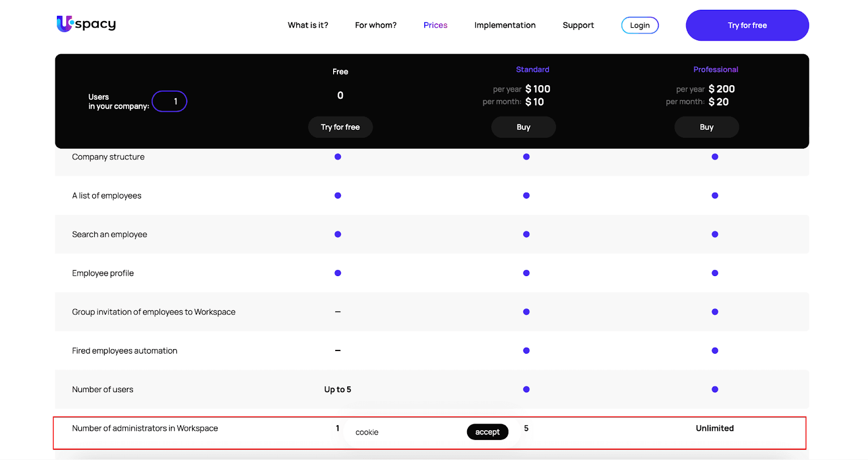Click Buy under the Professional plan
This screenshot has width=868, height=460.
coord(706,127)
